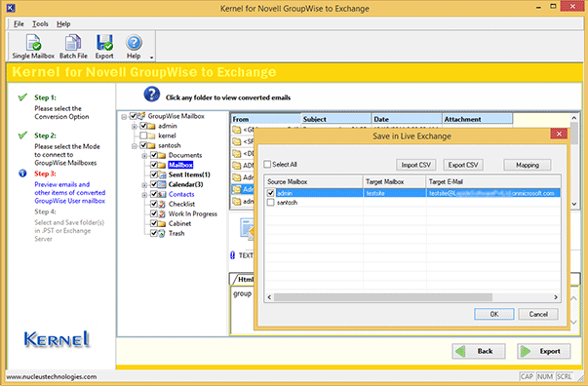The width and height of the screenshot is (588, 386).
Task: Click the toolbar overflow arrow beside Help
Action: click(151, 58)
